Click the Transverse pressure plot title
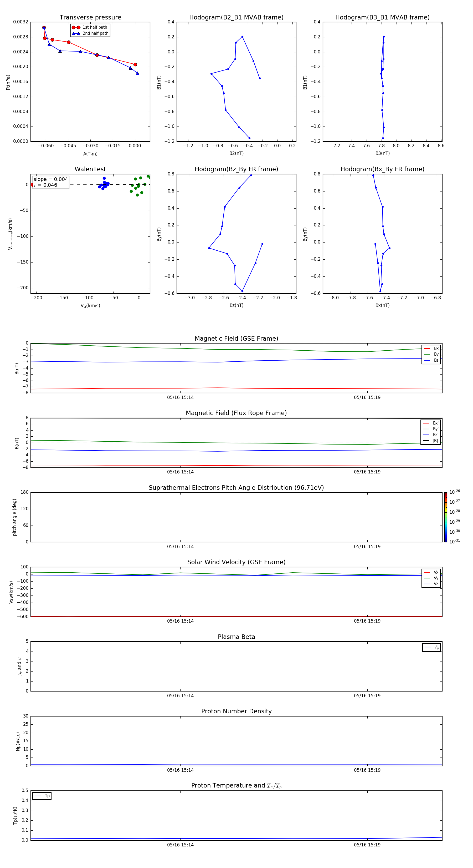This screenshot has width=473, height=868. point(90,18)
